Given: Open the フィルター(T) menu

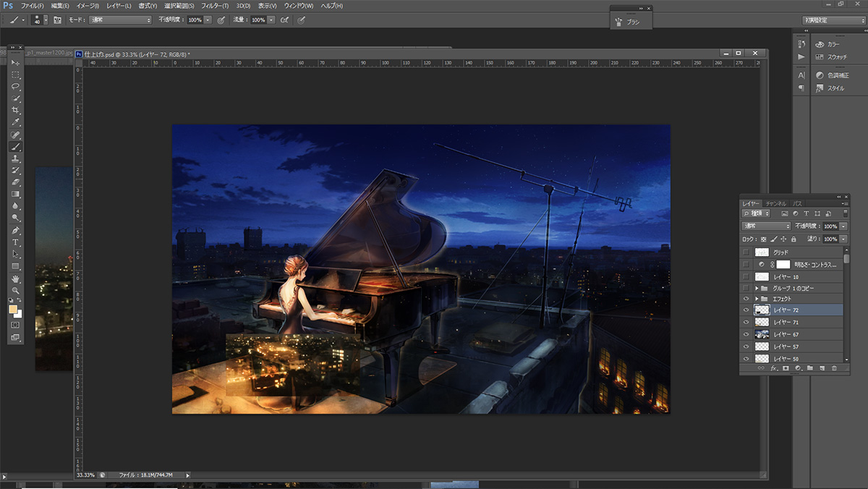Looking at the screenshot, I should click(214, 6).
